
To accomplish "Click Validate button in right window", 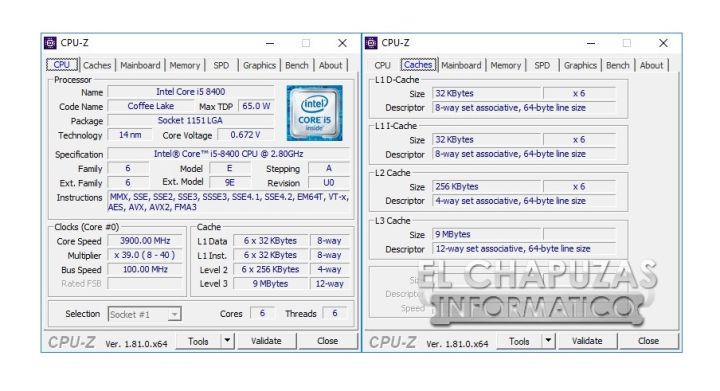I will point(587,341).
